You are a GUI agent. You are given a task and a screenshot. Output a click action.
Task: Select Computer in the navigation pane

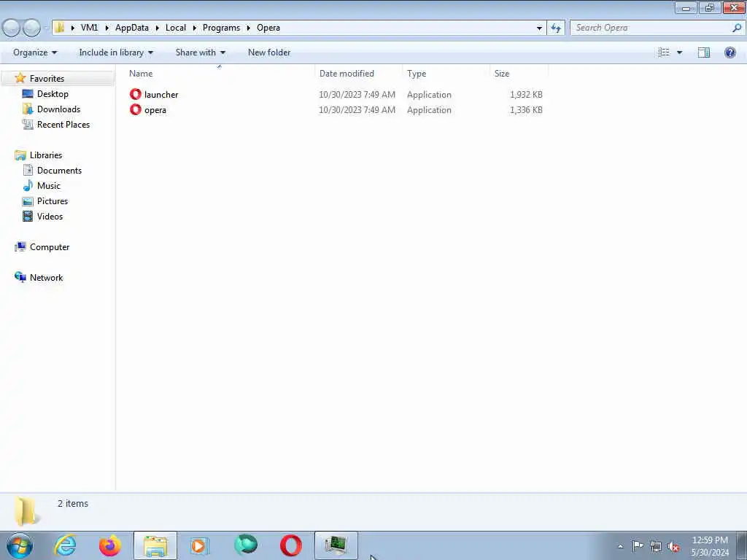click(50, 246)
